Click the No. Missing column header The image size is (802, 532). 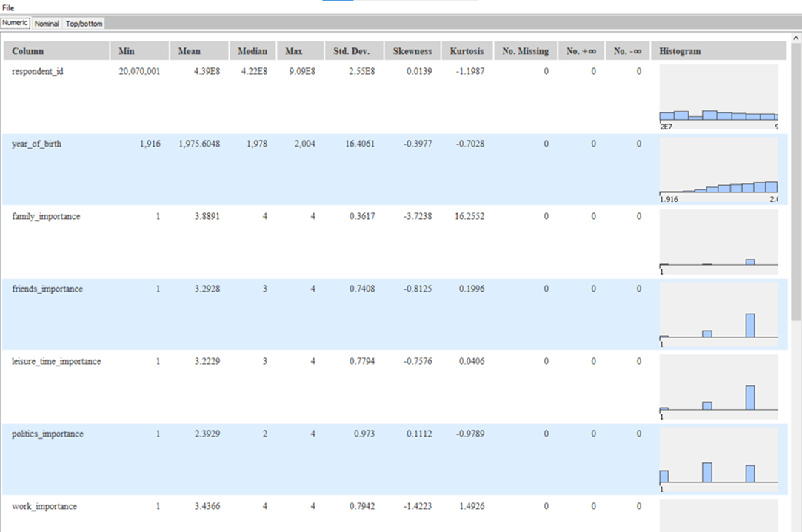pos(526,51)
